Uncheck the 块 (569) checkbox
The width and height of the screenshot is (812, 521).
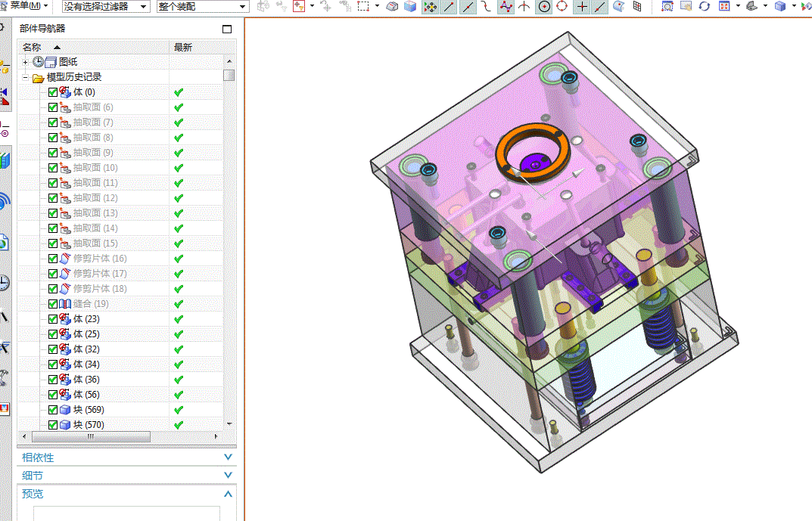click(53, 410)
